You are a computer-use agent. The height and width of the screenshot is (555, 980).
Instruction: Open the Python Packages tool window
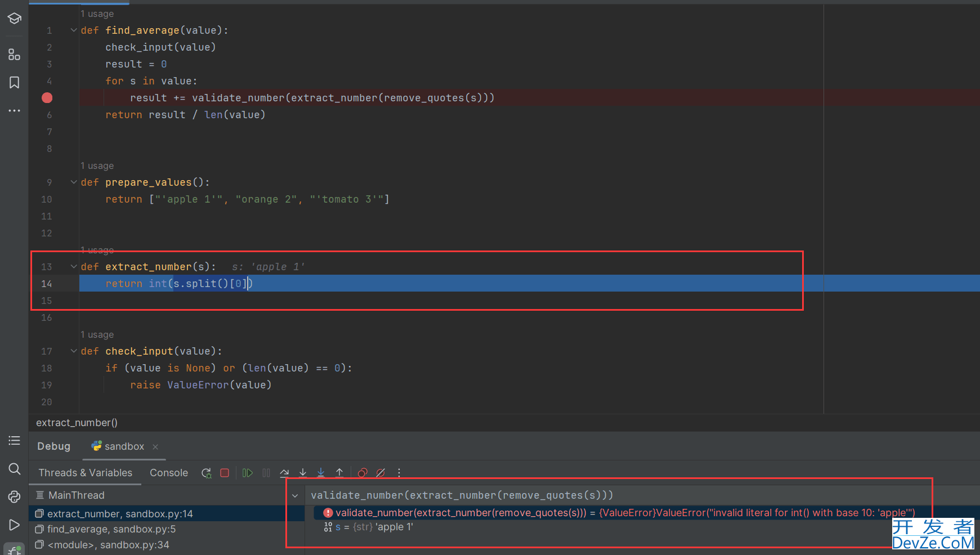pyautogui.click(x=14, y=441)
